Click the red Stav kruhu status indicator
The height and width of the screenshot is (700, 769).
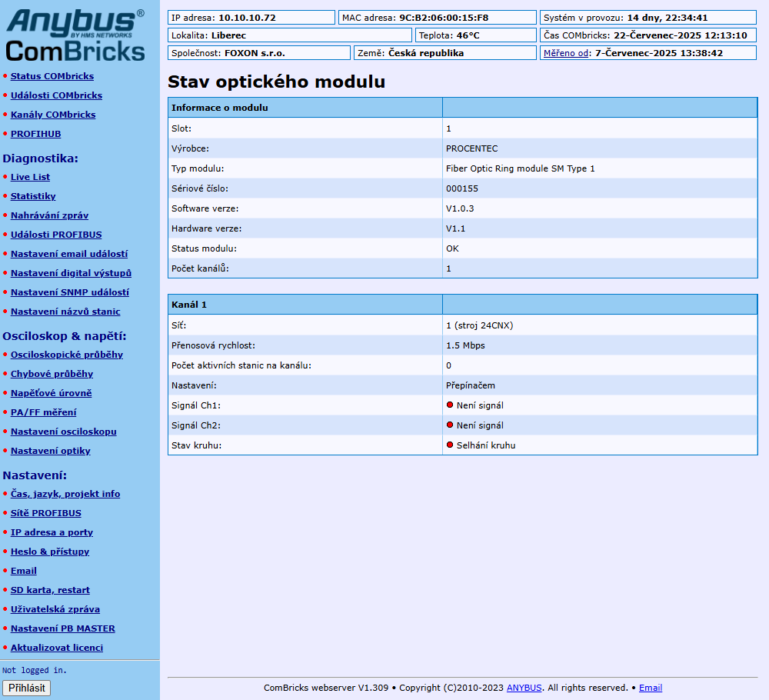450,445
